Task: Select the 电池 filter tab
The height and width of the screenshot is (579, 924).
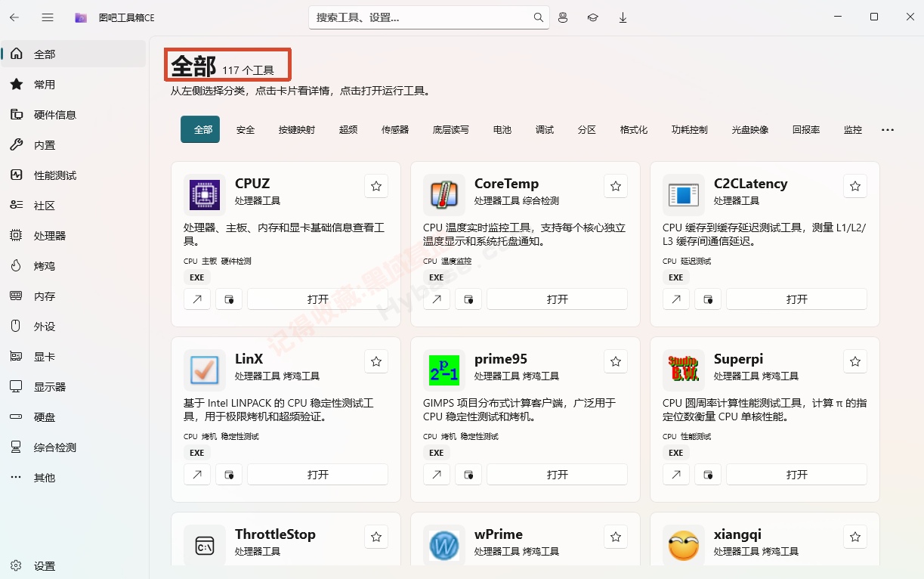Action: coord(502,129)
